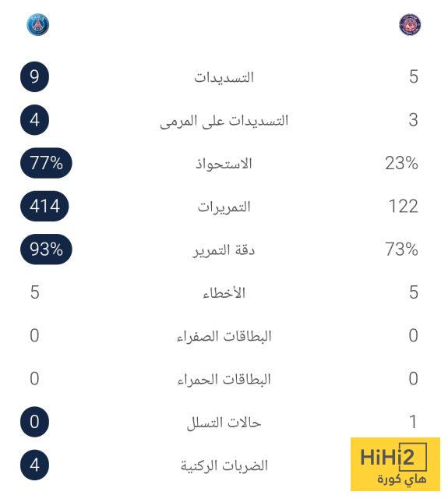Viewport: 448px width, 499px height.
Task: Select the PSG shots badge showing 9
Action: coord(34,76)
